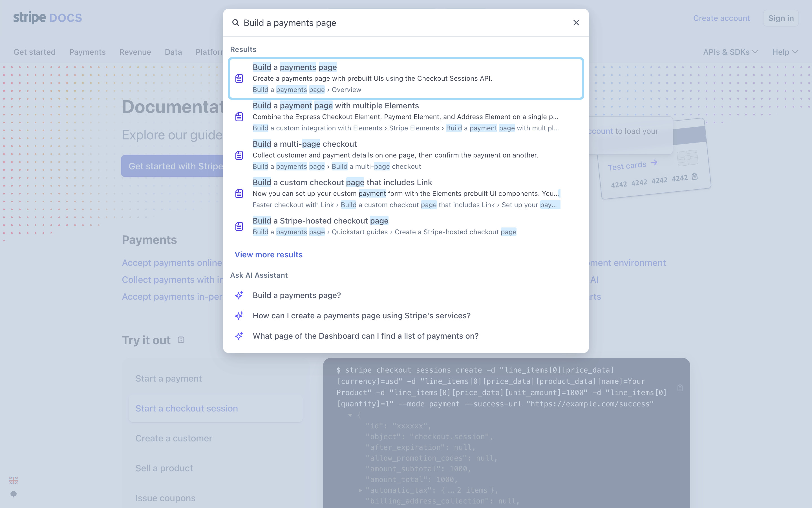
Task: Click sparkle icon beside 'Build a payments page?'
Action: click(x=239, y=295)
